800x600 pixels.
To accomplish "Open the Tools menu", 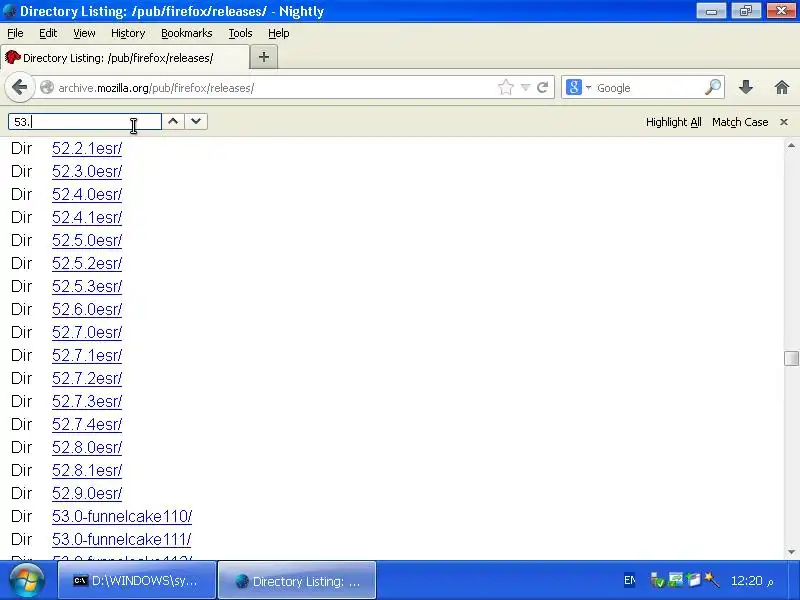I will [240, 33].
